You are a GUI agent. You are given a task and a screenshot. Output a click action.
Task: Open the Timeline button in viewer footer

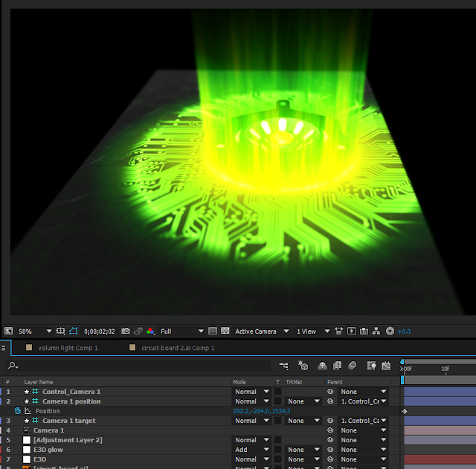click(x=364, y=331)
